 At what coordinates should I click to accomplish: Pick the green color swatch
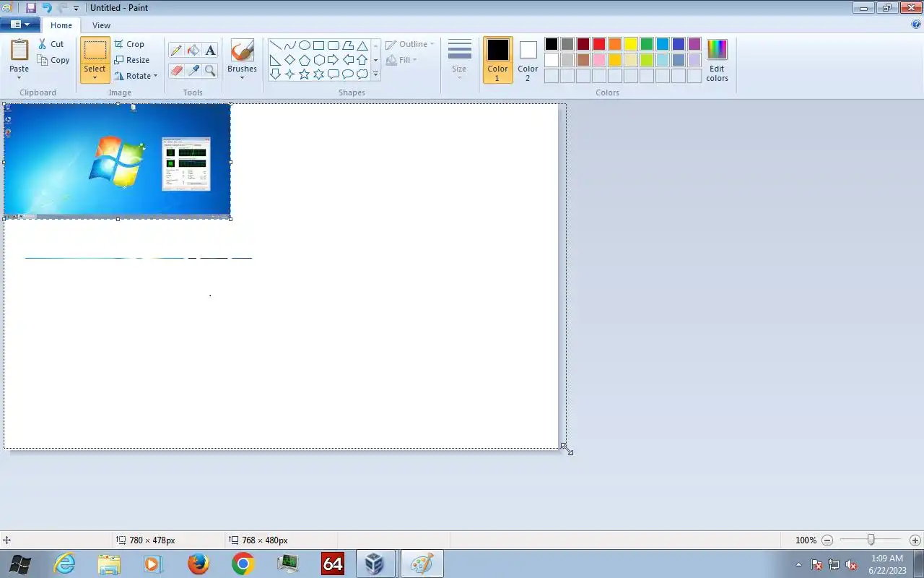click(x=647, y=44)
